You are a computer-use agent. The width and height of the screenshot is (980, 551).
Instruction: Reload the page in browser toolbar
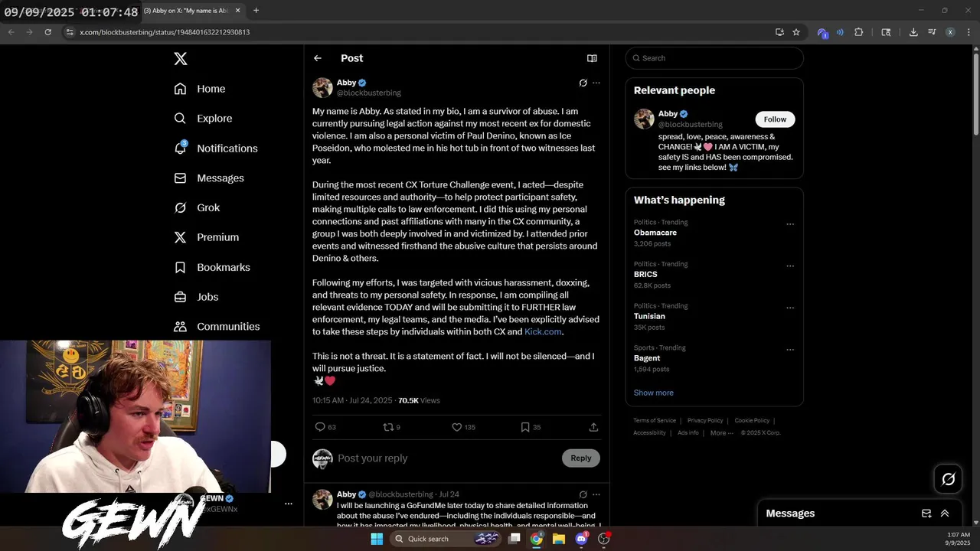coord(47,32)
